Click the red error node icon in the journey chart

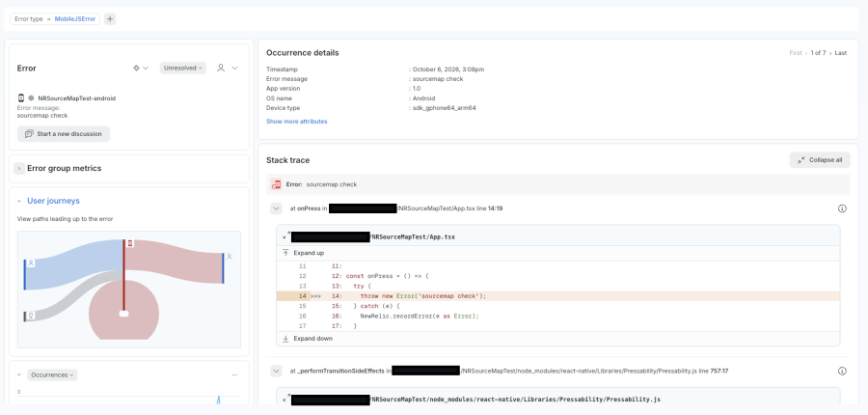[x=130, y=244]
